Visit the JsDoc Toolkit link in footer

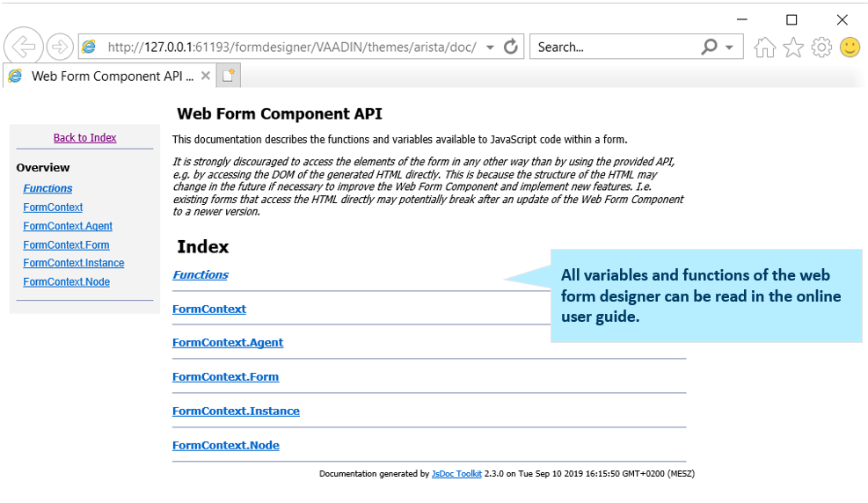coord(456,474)
